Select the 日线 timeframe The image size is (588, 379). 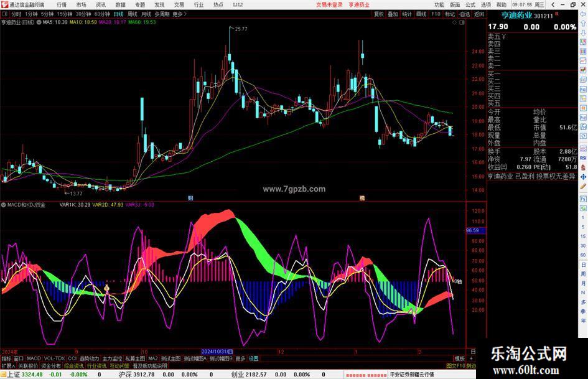(x=118, y=14)
